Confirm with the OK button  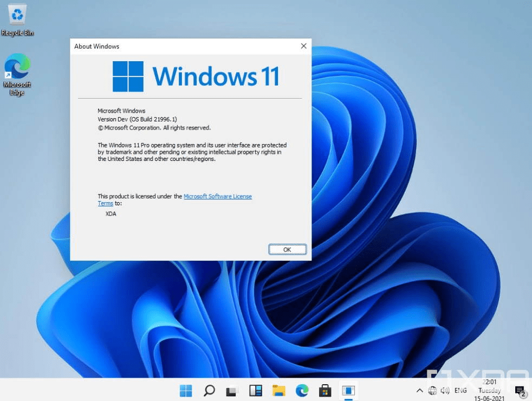[287, 249]
